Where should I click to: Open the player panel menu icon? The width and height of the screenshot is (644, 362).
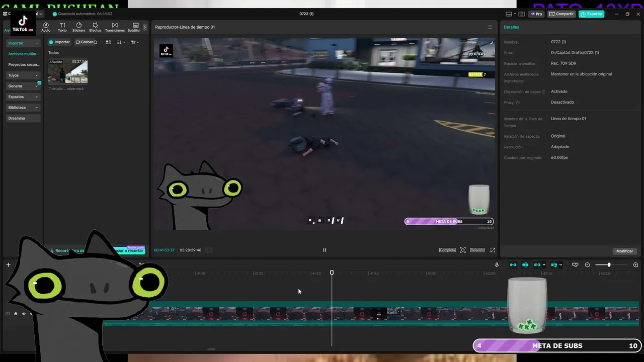coord(490,27)
